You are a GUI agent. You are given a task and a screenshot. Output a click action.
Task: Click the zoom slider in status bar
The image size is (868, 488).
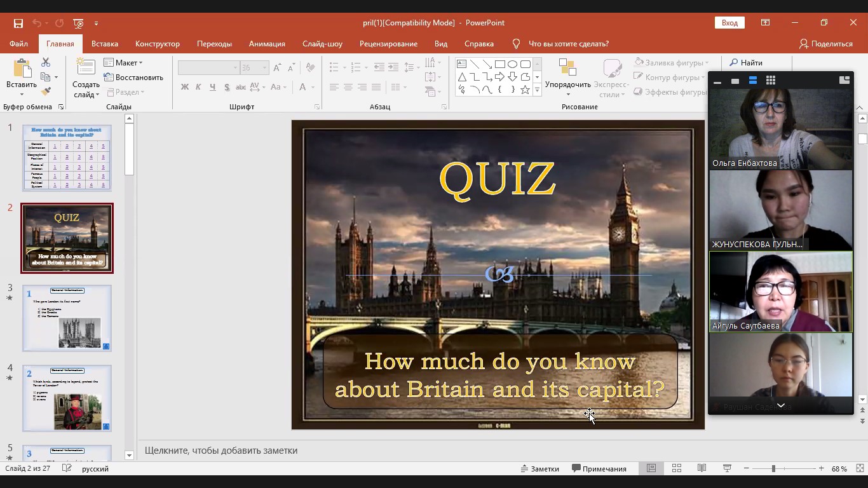[x=773, y=468]
